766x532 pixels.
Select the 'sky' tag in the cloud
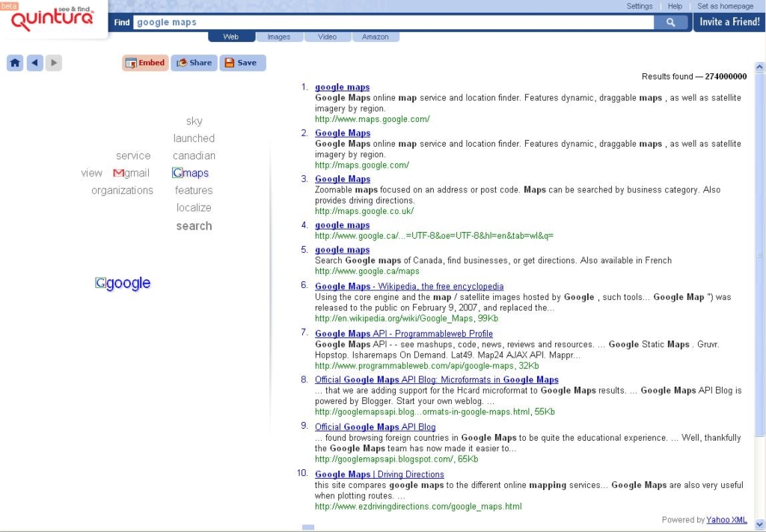194,121
